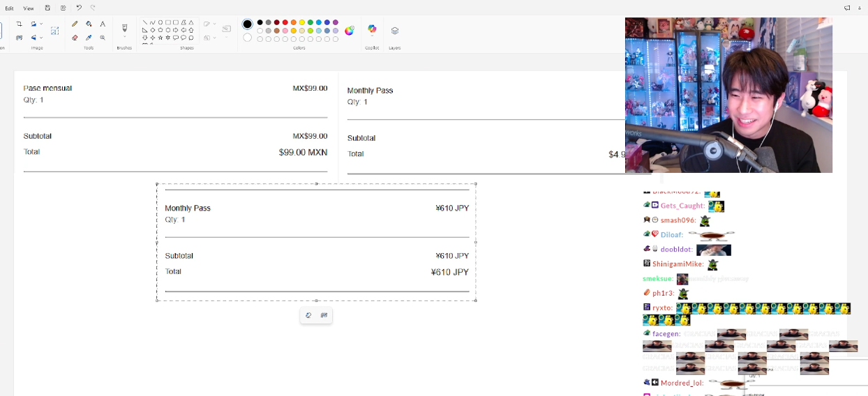Click the 'Pase mensual' text on canvas
This screenshot has width=868, height=396.
coord(47,89)
